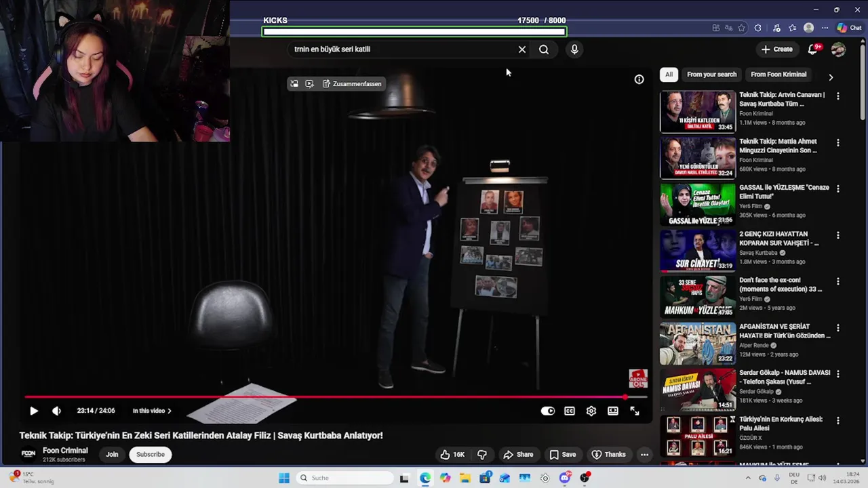868x488 pixels.
Task: Click the Thanks button
Action: tap(609, 455)
